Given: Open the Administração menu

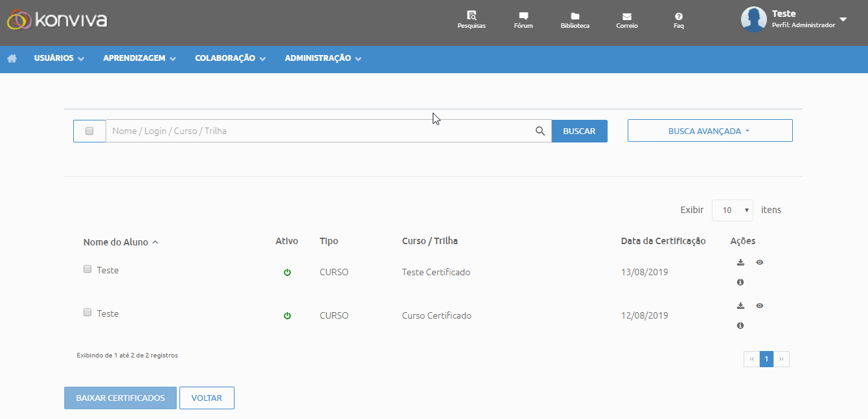Looking at the screenshot, I should 323,58.
